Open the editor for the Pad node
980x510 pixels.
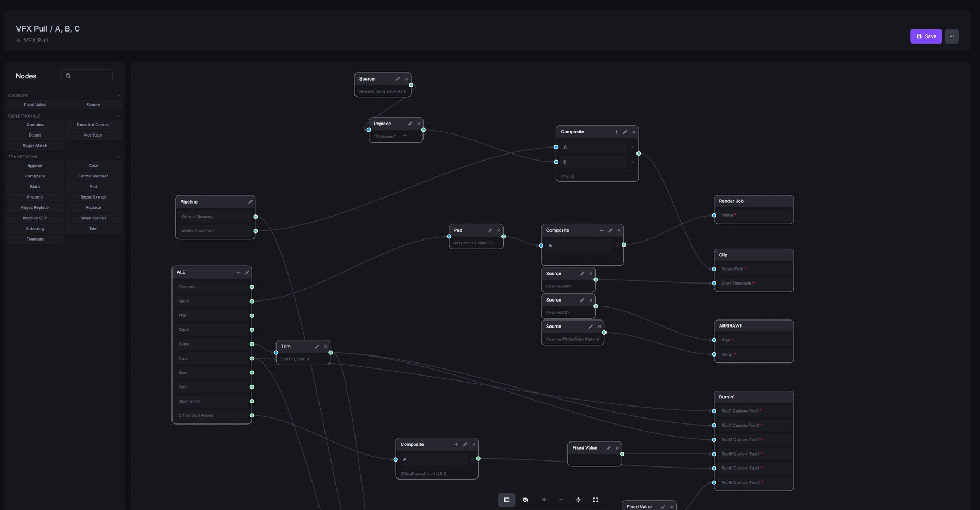tap(490, 230)
